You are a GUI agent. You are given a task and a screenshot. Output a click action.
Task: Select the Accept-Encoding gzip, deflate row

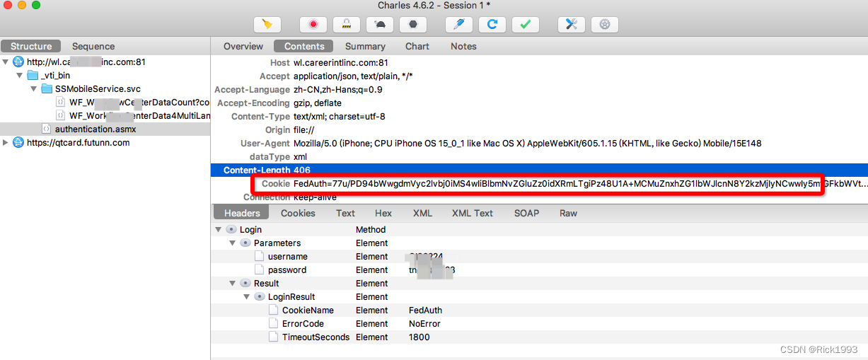[539, 103]
